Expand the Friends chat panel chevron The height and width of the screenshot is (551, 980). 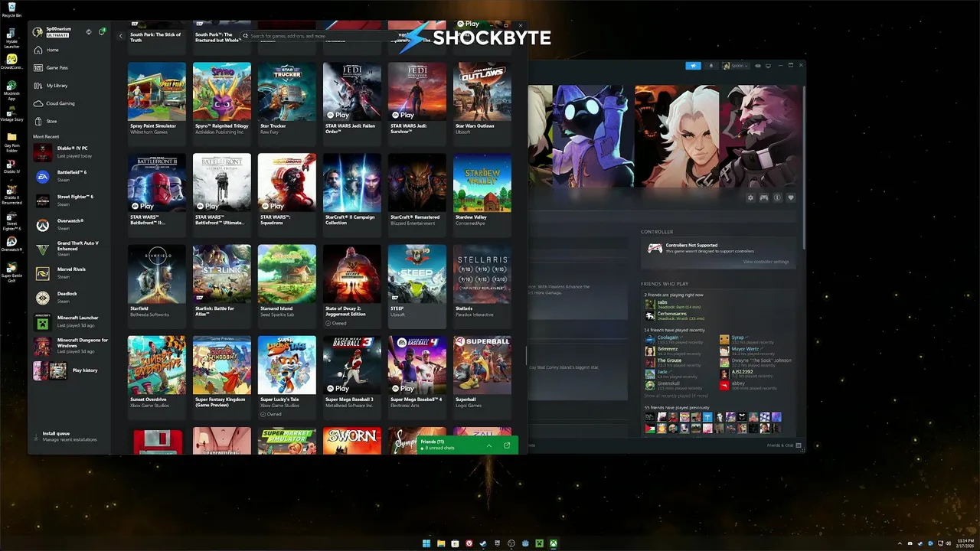coord(488,445)
